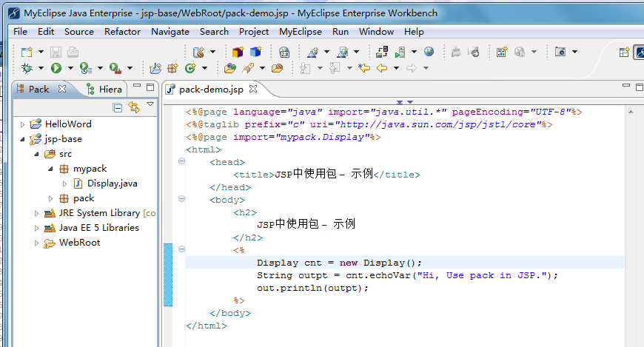Open the Refactor menu

[122, 32]
